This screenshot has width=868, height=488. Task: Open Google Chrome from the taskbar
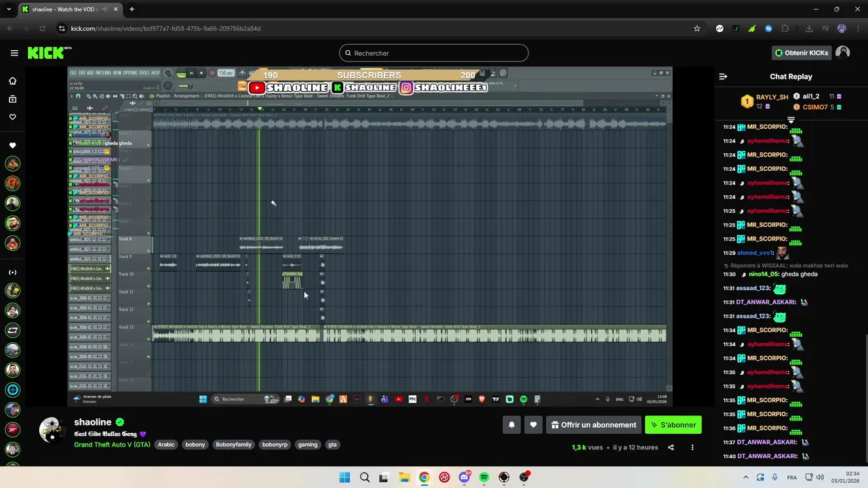[424, 477]
